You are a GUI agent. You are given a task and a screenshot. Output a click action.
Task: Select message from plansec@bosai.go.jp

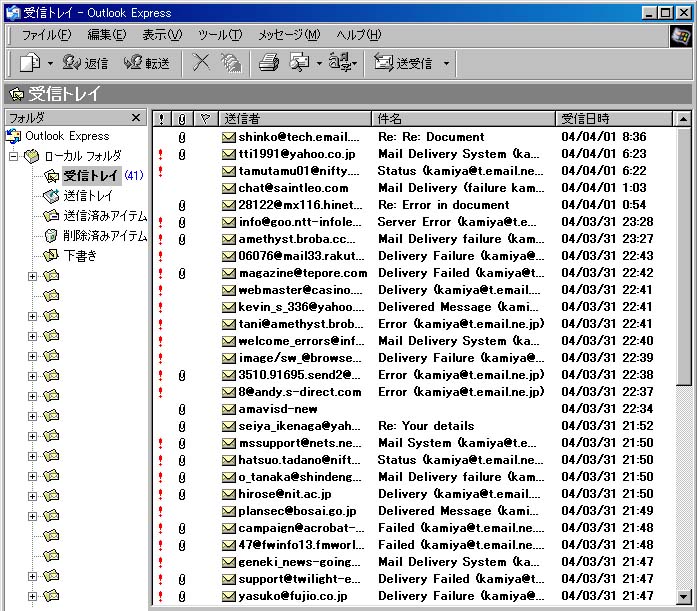[297, 511]
